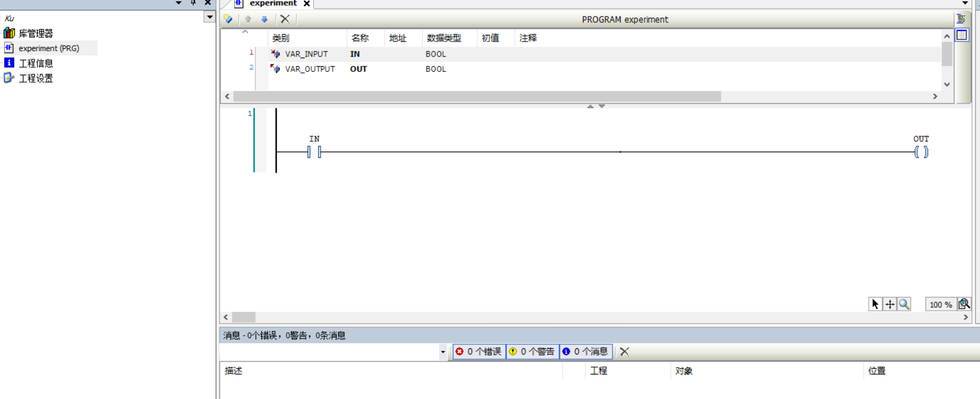Click the 工程设置 settings icon
Image resolution: width=980 pixels, height=399 pixels.
(9, 78)
